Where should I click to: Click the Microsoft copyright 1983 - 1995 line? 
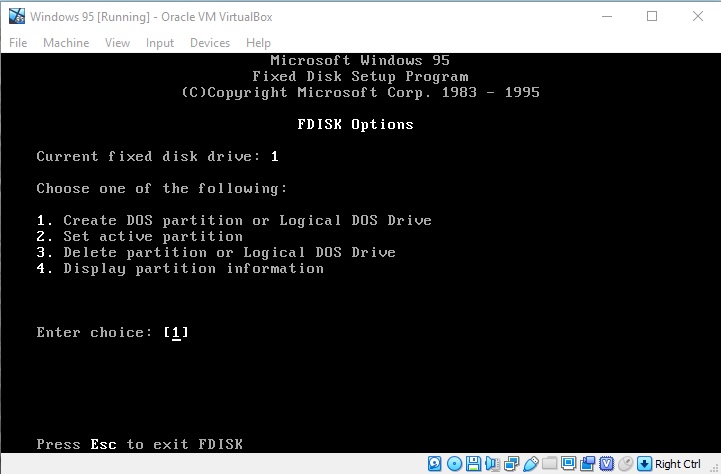pos(360,92)
